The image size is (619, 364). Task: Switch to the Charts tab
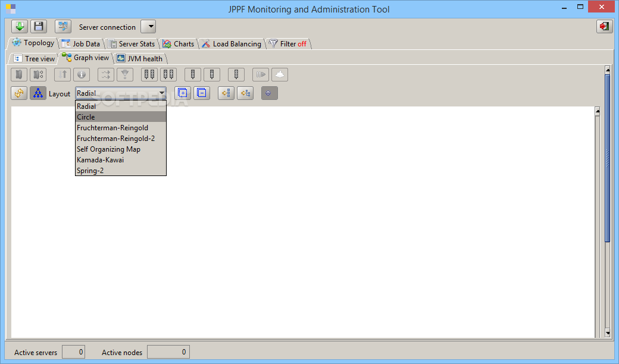coord(179,44)
